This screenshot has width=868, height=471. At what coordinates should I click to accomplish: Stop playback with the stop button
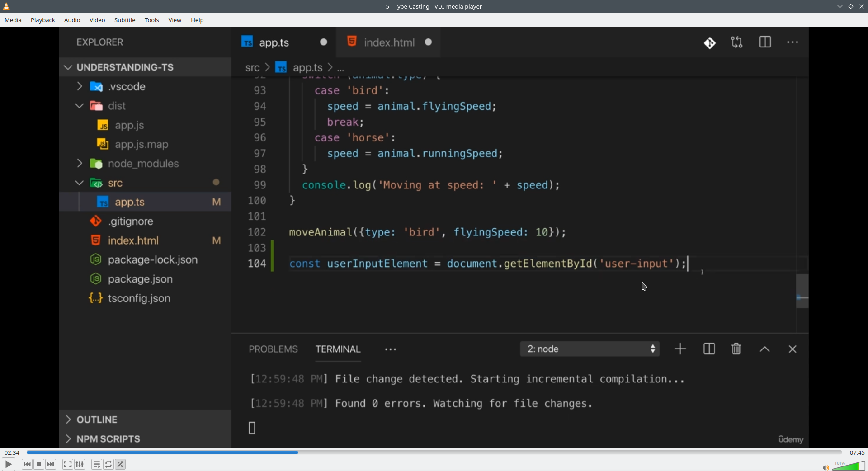tap(39, 464)
